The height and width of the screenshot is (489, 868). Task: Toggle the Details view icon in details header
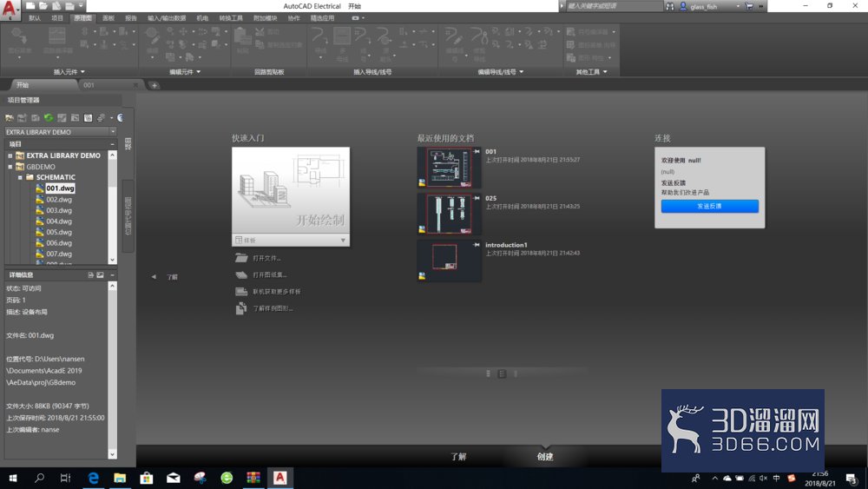(x=91, y=274)
